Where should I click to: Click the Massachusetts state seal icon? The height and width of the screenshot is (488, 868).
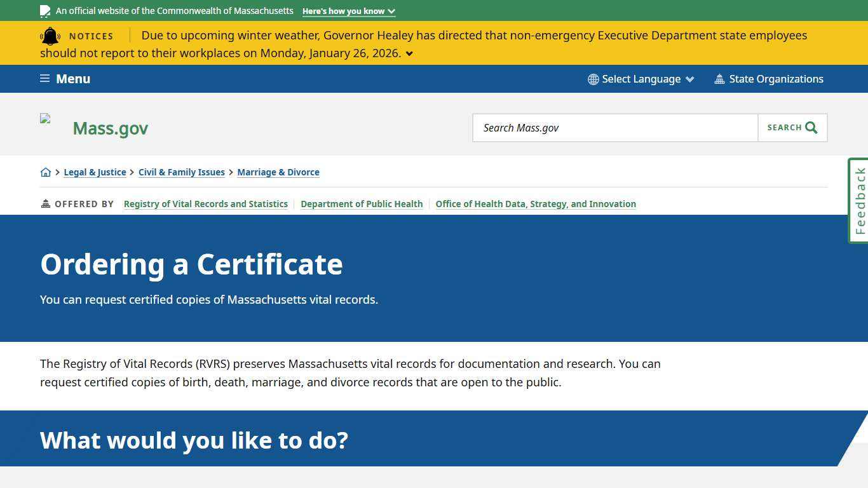[x=44, y=11]
